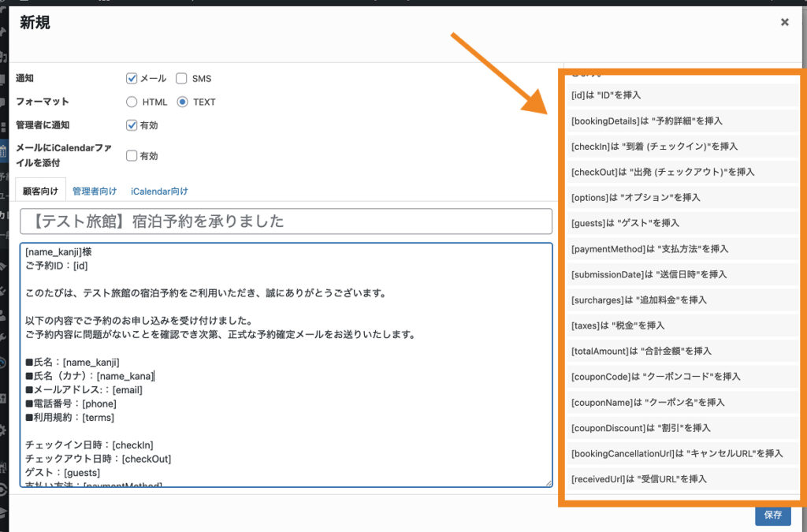The width and height of the screenshot is (807, 532).
Task: Enable attaching the iCalendar file checkbox
Action: tap(132, 156)
